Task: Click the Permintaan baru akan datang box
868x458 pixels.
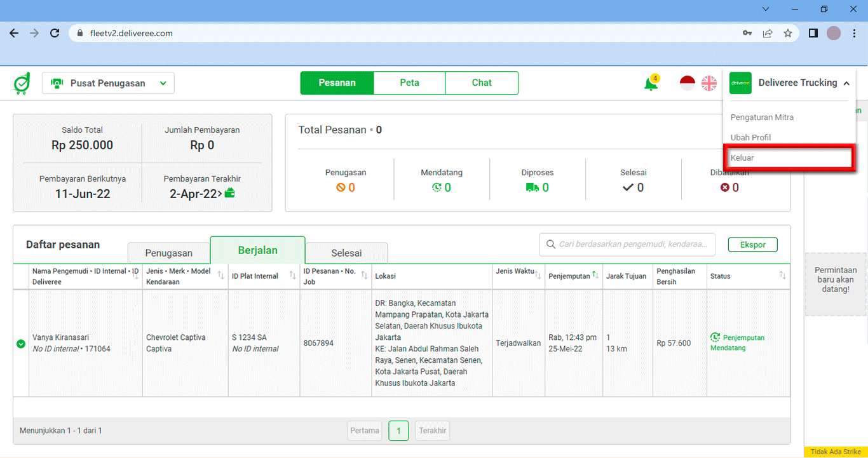Action: [x=836, y=284]
